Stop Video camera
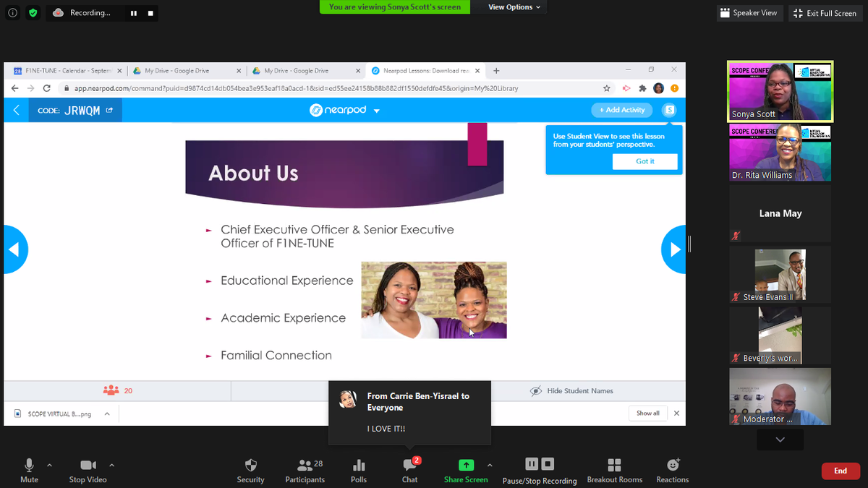Image resolution: width=868 pixels, height=488 pixels. coord(88,471)
